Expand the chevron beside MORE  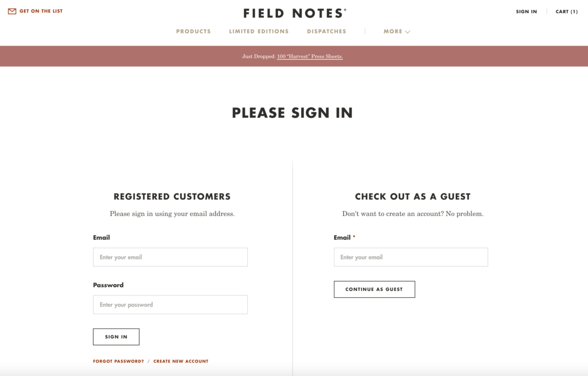[x=408, y=32]
